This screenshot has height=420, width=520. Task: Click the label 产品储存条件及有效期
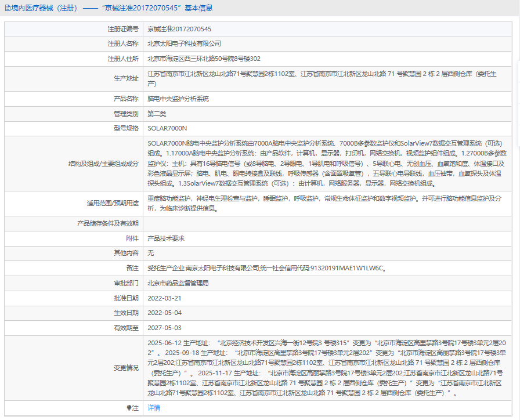(x=108, y=223)
